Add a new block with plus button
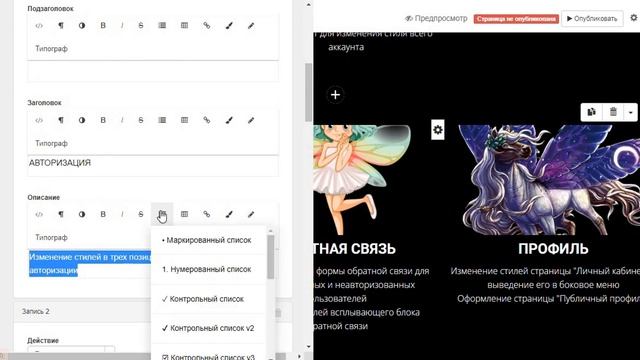This screenshot has width=640, height=360. (x=335, y=95)
